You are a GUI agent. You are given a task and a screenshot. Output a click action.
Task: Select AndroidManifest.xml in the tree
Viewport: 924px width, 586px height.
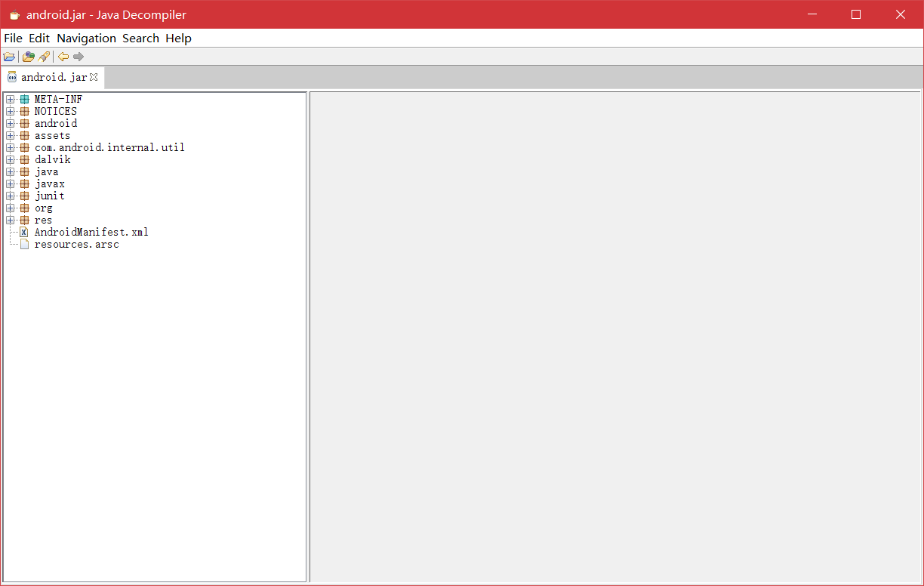pos(91,232)
